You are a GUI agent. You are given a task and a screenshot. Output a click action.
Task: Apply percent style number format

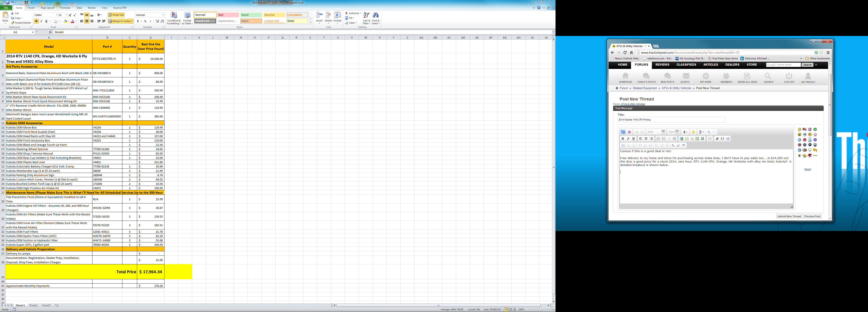tap(145, 21)
